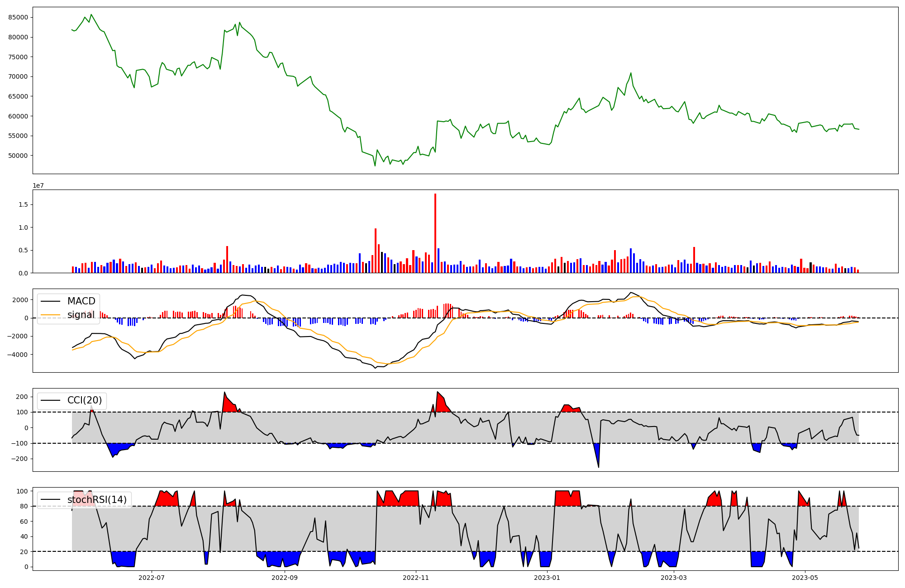Click the -200 CCI axis tick label
The image size is (905, 588).
(x=20, y=459)
